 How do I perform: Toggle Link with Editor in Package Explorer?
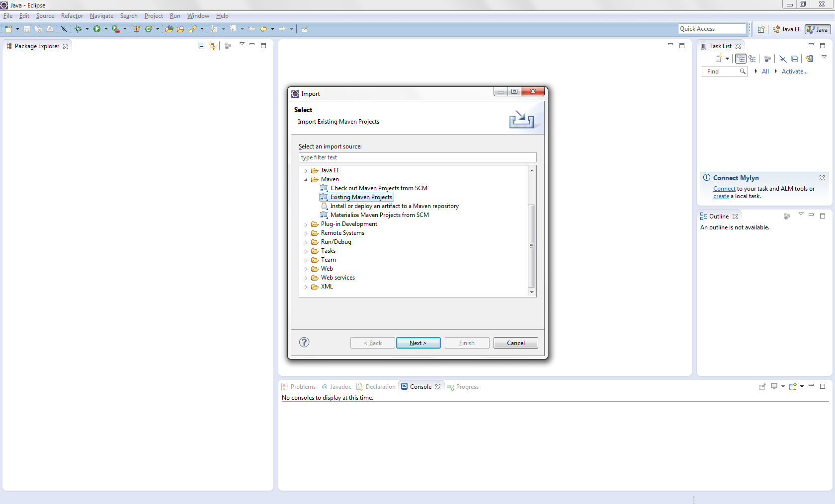coord(212,46)
